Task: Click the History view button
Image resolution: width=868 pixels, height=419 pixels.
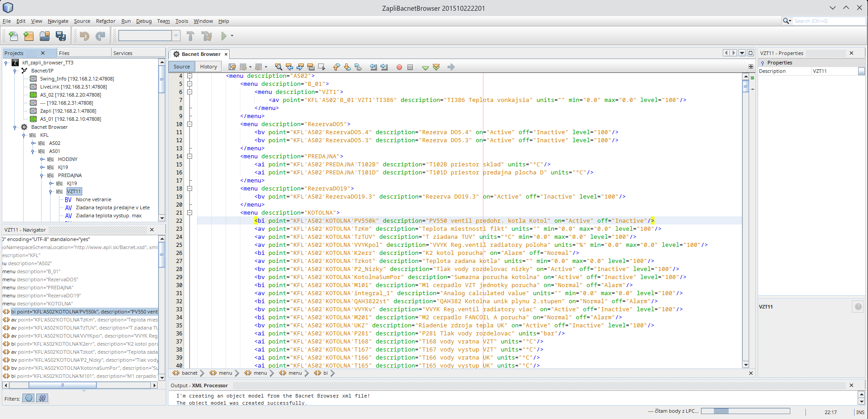Action: [208, 67]
